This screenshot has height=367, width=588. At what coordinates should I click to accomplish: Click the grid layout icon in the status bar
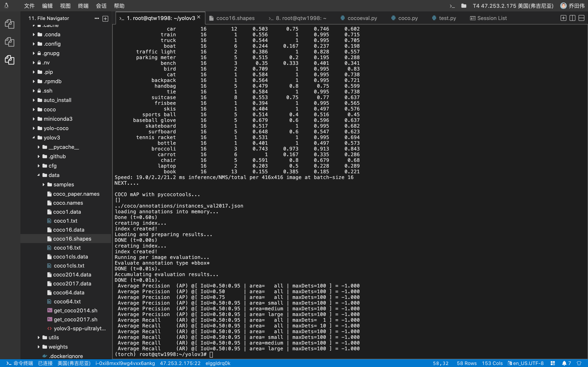pyautogui.click(x=553, y=363)
